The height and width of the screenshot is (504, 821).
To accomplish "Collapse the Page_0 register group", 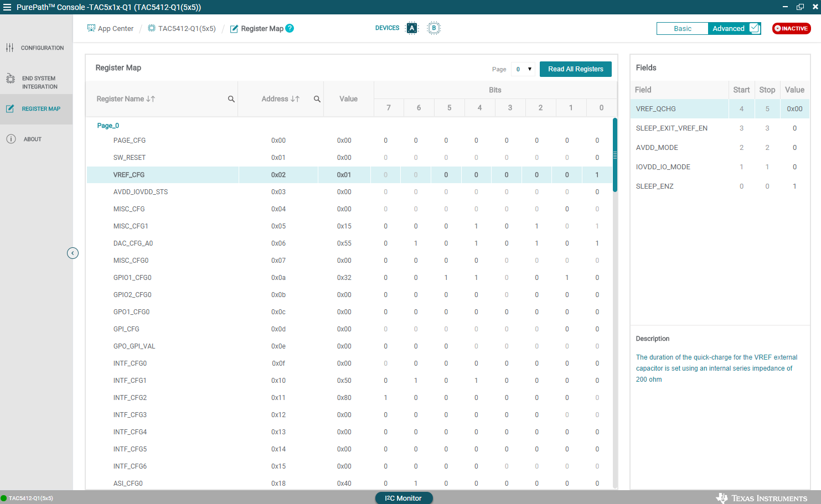I will click(108, 126).
